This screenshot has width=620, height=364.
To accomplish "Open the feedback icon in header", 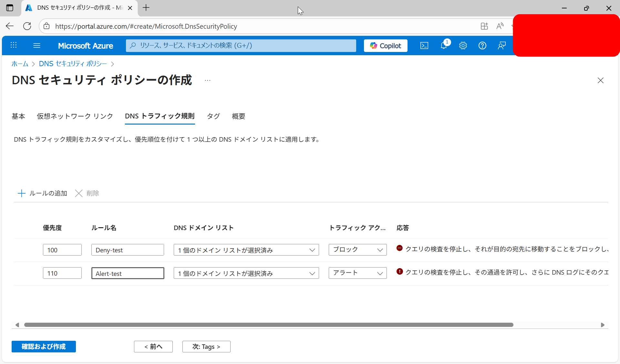I will coord(501,45).
